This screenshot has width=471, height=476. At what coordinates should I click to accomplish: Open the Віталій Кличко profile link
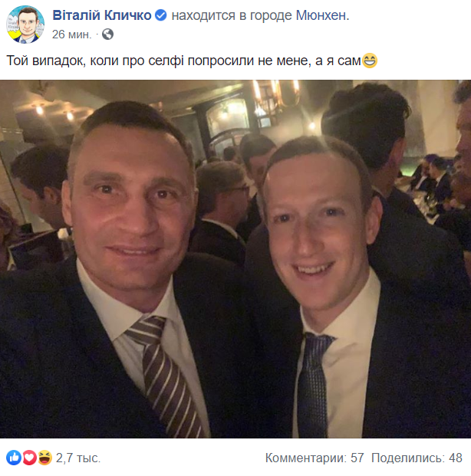(x=101, y=15)
